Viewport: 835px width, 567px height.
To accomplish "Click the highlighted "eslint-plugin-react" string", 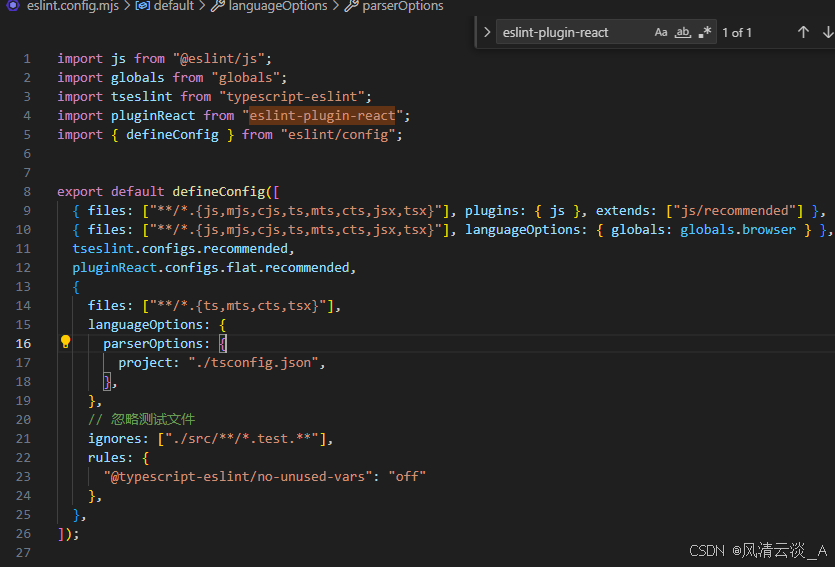I will 322,116.
